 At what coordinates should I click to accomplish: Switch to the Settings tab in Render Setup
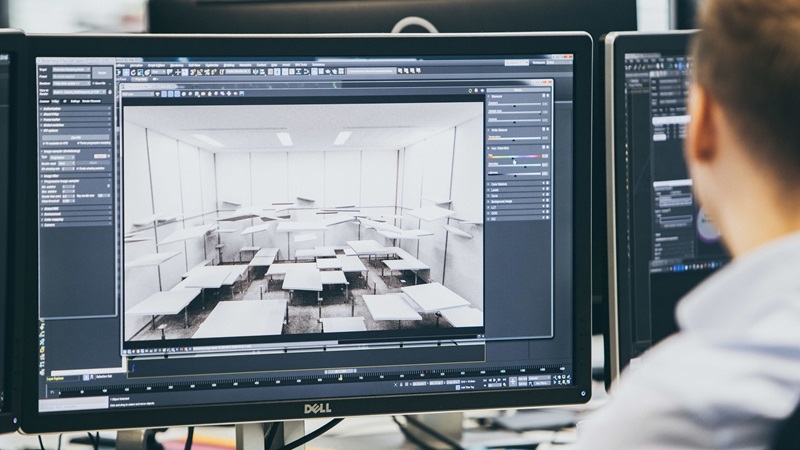(75, 100)
